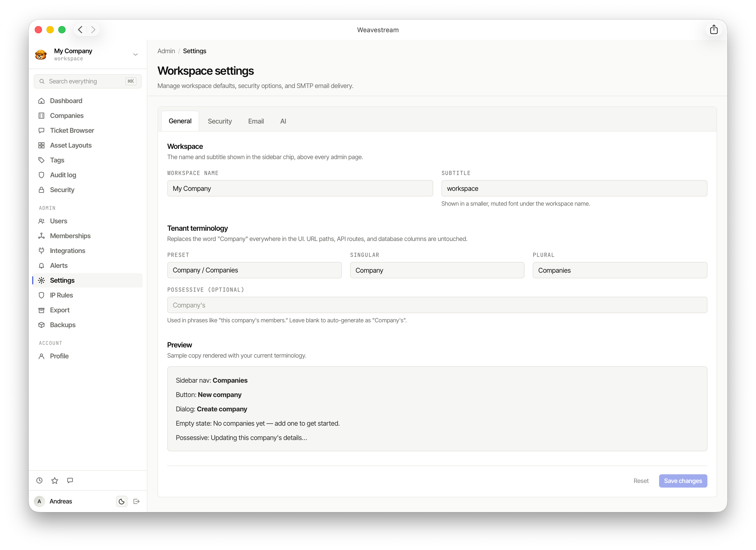Open Asset Layouts in sidebar
Viewport: 756px width, 550px height.
(88, 145)
